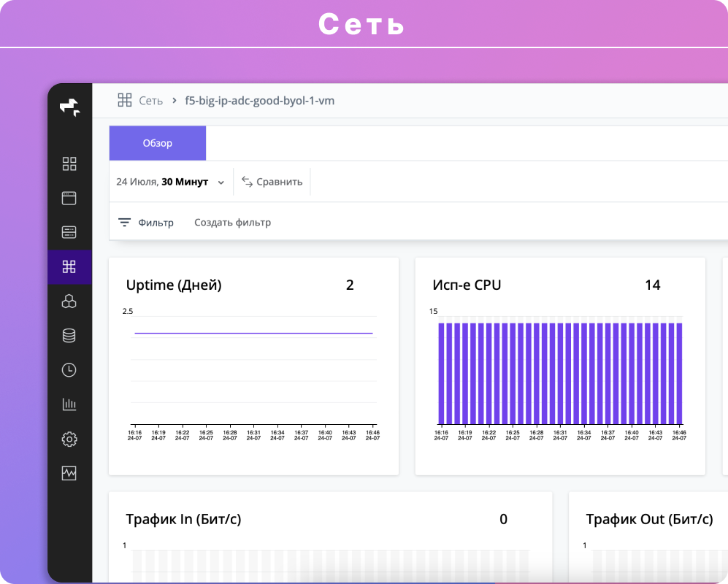Viewport: 728px width, 584px height.
Task: Click the Фильтр button
Action: click(x=155, y=222)
